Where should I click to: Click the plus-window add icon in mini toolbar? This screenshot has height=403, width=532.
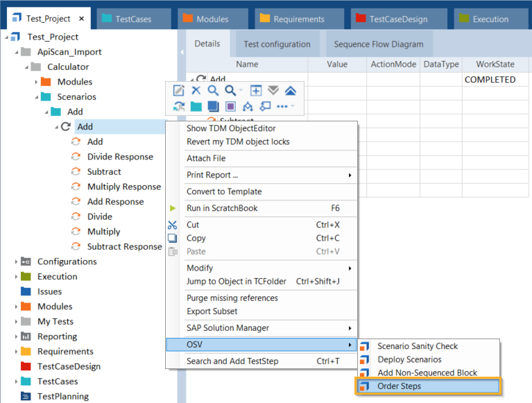pos(256,90)
